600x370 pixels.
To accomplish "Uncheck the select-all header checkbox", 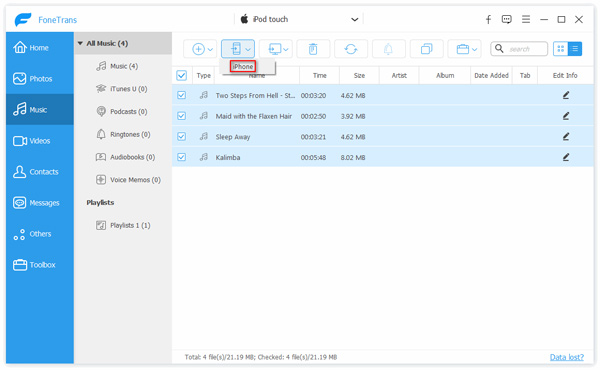I will [x=181, y=75].
